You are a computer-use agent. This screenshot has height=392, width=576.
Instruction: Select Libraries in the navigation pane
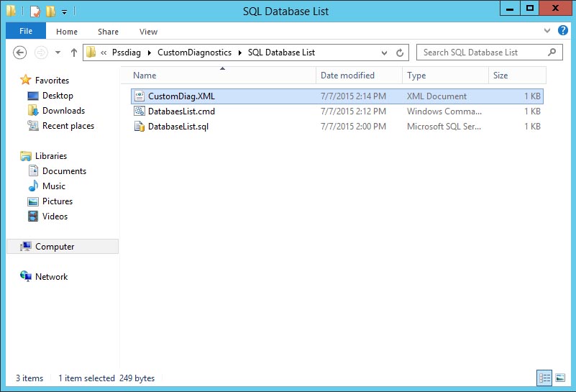[50, 156]
